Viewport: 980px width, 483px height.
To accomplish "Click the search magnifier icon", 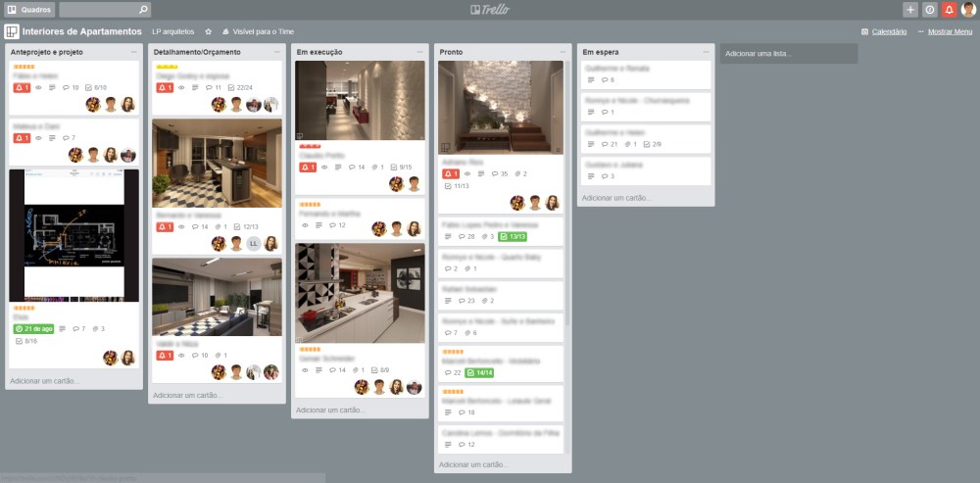I will coord(144,9).
